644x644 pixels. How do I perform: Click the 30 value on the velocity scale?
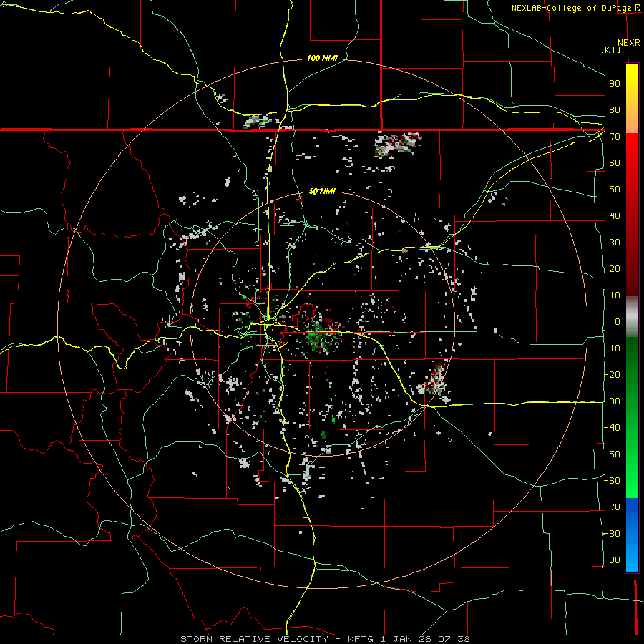click(x=615, y=243)
